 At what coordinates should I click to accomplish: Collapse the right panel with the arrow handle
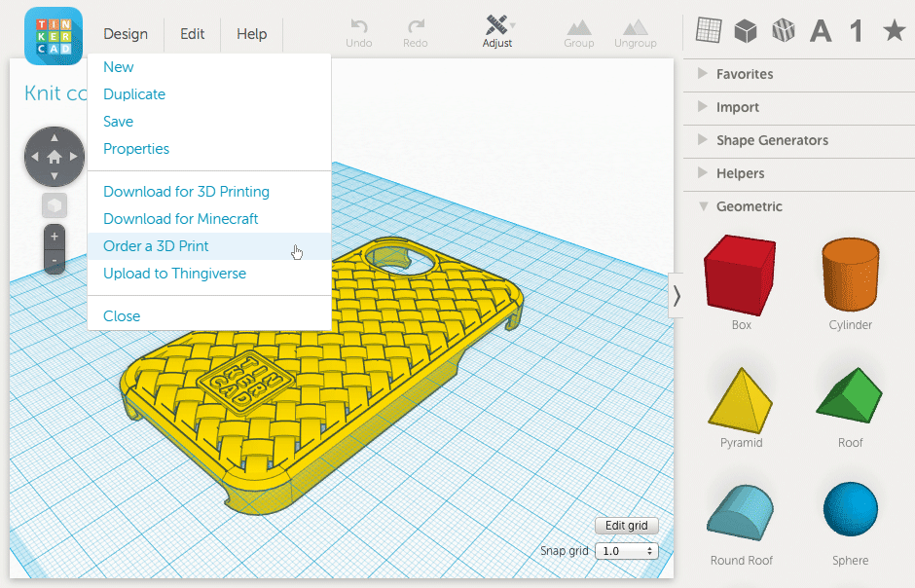tap(677, 296)
